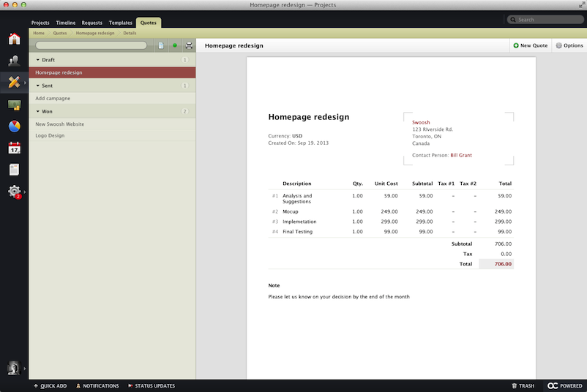Switch to the Timeline tab

click(66, 23)
